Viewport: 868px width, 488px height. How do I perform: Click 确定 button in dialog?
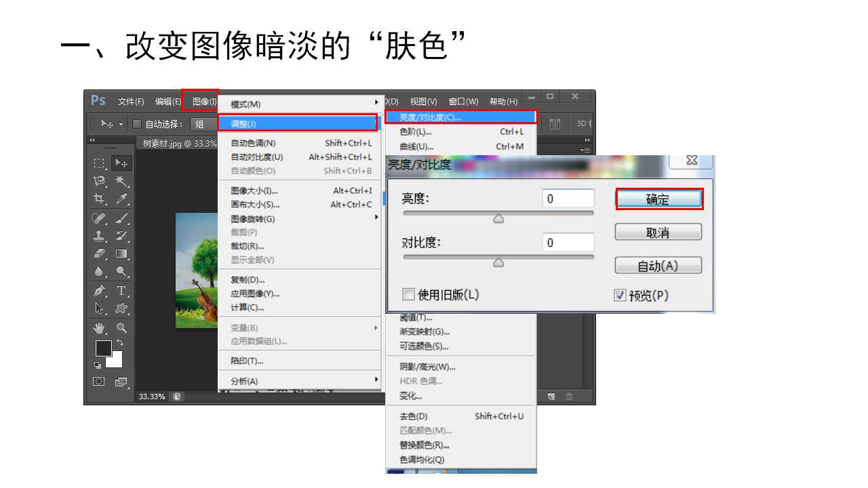pos(658,199)
